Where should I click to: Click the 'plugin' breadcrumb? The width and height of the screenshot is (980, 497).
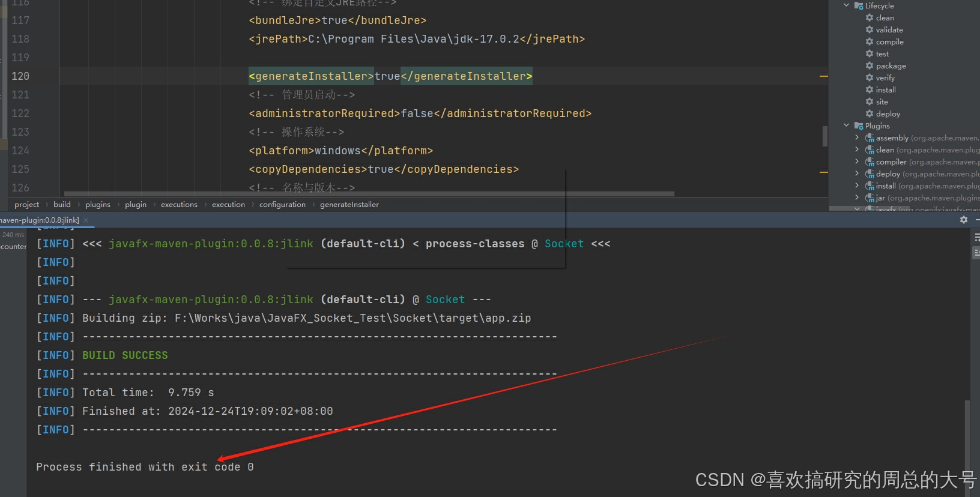coord(136,205)
